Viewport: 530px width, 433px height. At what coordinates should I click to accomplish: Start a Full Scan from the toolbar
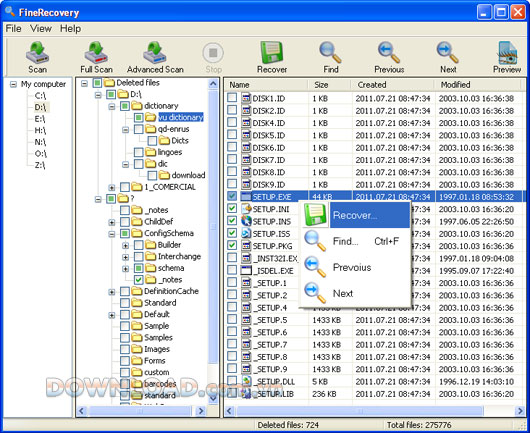(x=96, y=53)
